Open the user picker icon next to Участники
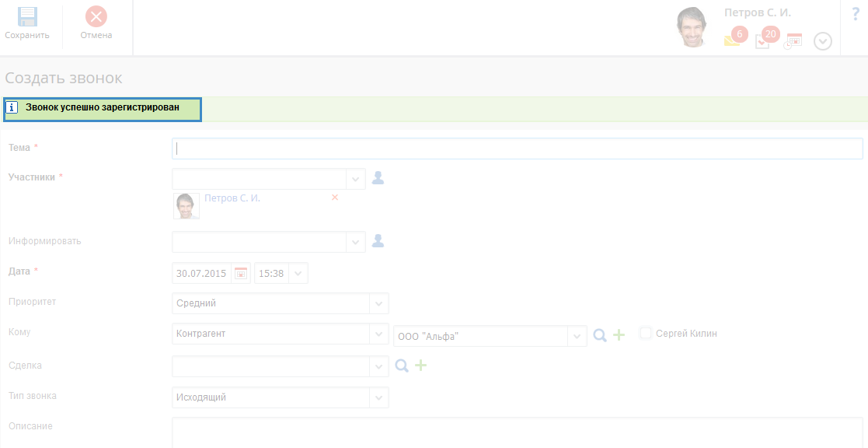Image resolution: width=868 pixels, height=448 pixels. [x=378, y=178]
